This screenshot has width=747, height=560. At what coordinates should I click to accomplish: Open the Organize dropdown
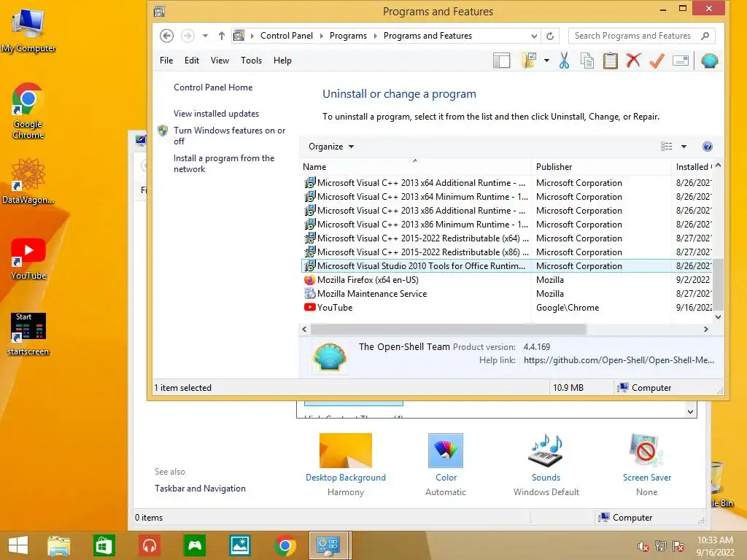point(331,147)
